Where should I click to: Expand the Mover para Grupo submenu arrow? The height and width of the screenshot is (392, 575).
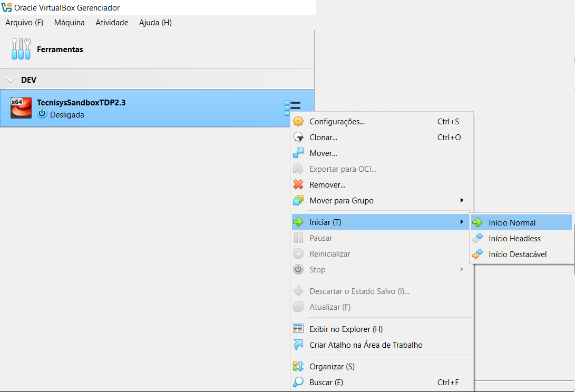(x=462, y=200)
